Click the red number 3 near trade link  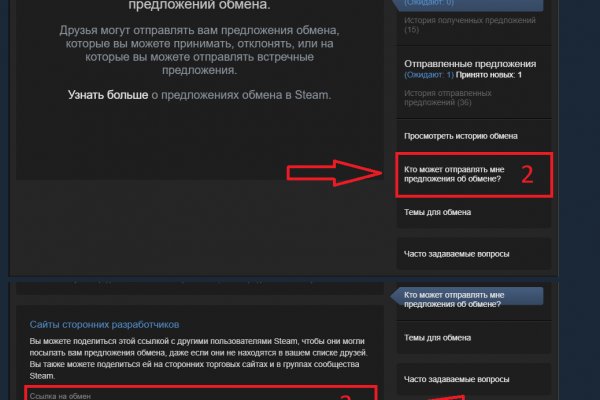pyautogui.click(x=346, y=396)
